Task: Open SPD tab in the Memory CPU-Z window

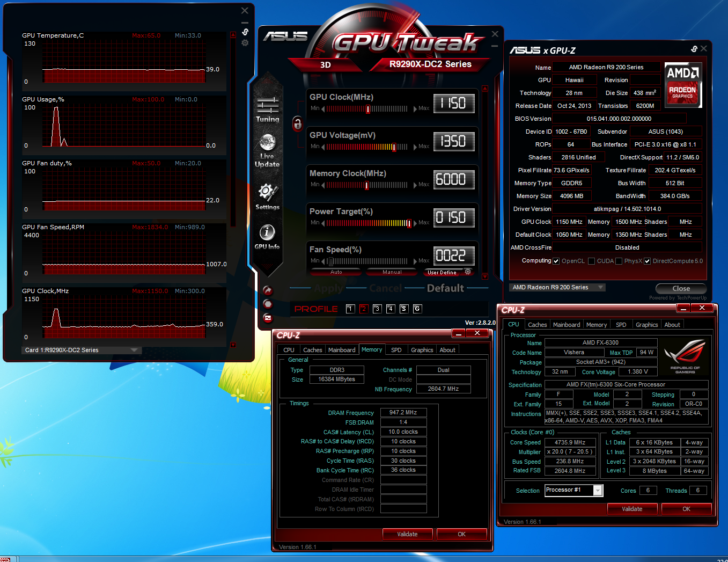Action: 396,350
